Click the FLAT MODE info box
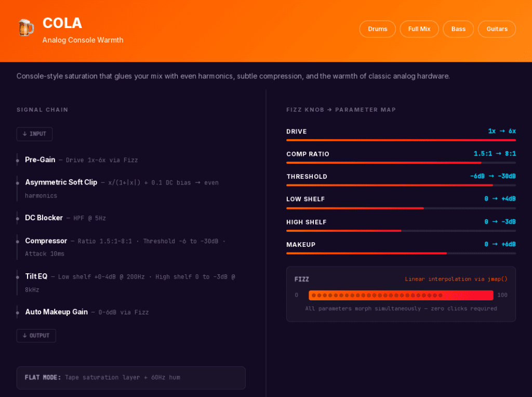The image size is (532, 397). (x=131, y=378)
